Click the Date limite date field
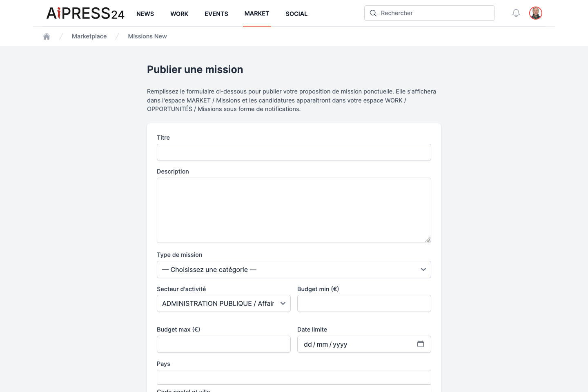 [364, 344]
